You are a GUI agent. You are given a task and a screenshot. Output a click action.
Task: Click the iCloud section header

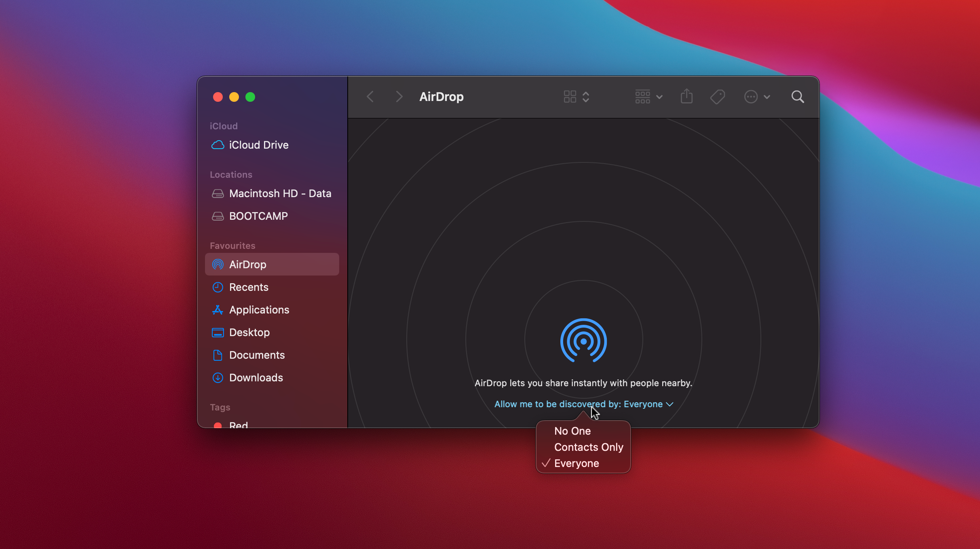224,126
